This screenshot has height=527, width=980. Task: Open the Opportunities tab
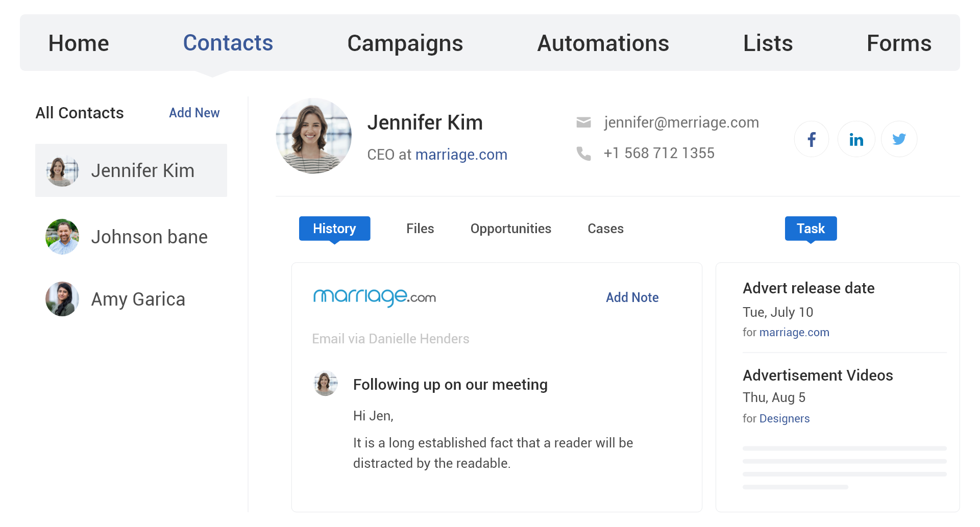[x=510, y=229]
